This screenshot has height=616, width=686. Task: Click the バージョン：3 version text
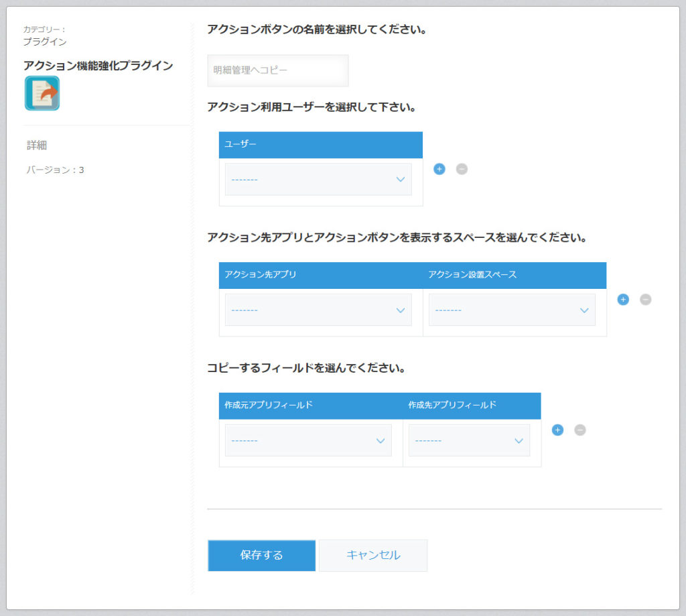tap(43, 170)
